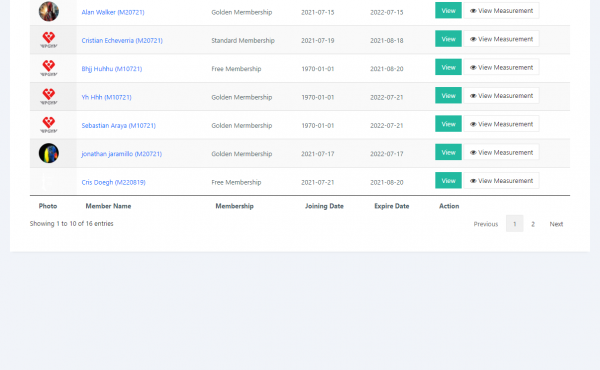Click Sebastian Araya's heart logo photo

tap(49, 125)
